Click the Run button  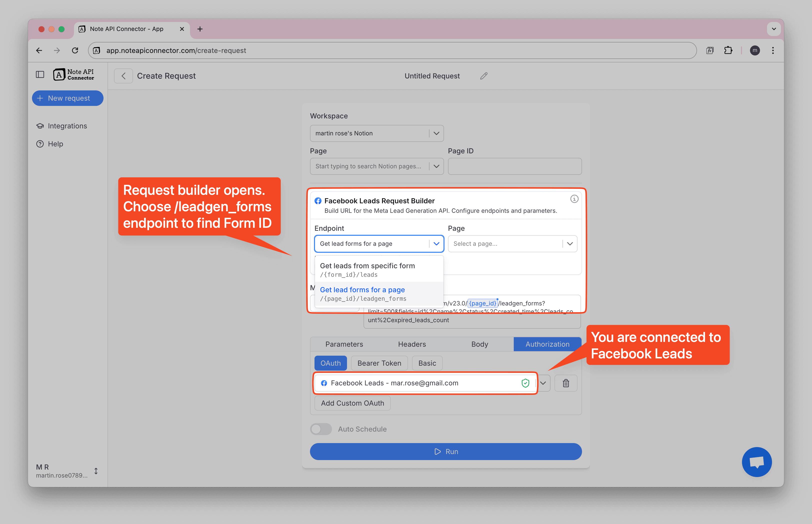pos(445,452)
